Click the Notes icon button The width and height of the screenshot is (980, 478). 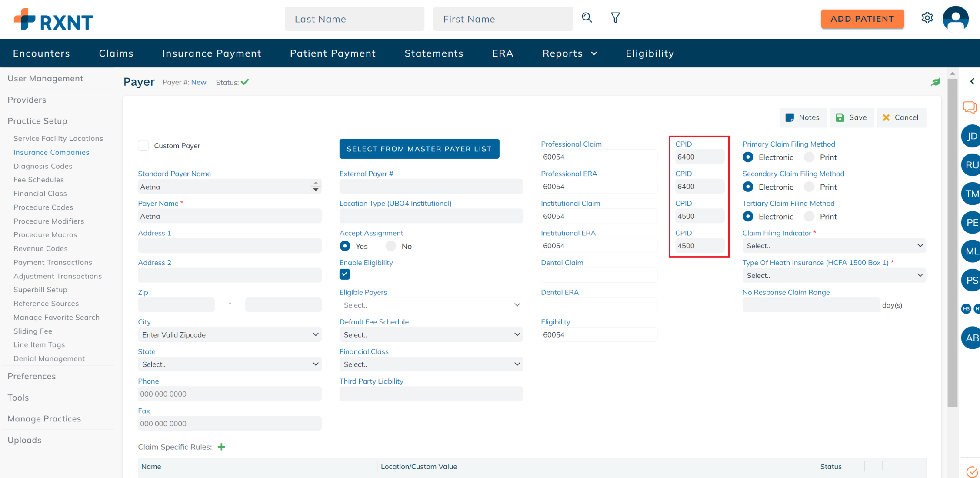(803, 117)
